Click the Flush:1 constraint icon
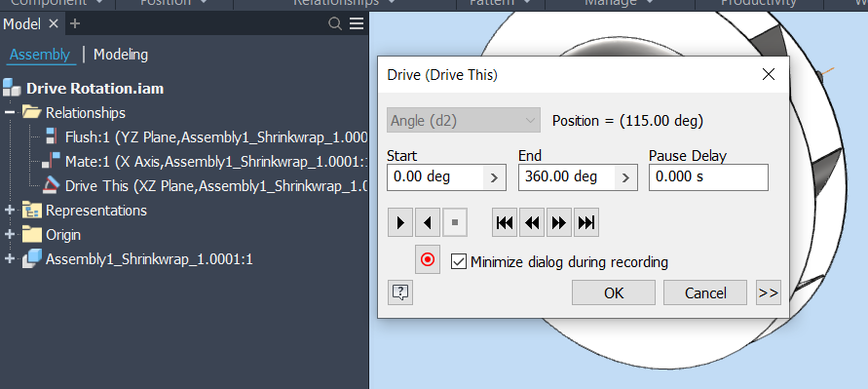The image size is (868, 389). pyautogui.click(x=51, y=136)
